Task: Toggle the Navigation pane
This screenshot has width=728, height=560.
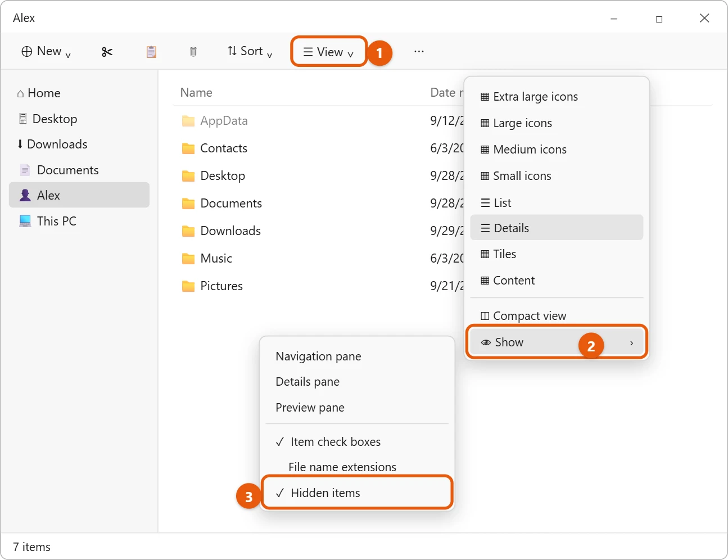Action: click(x=357, y=356)
